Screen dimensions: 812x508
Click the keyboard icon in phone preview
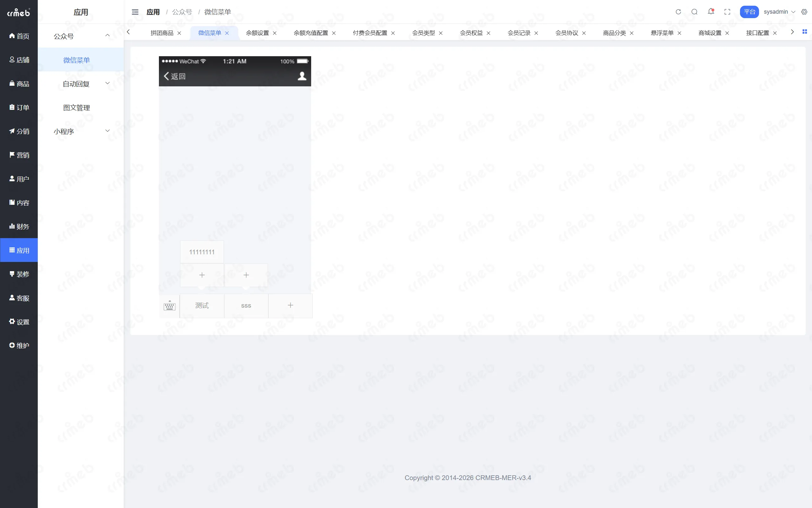[169, 305]
